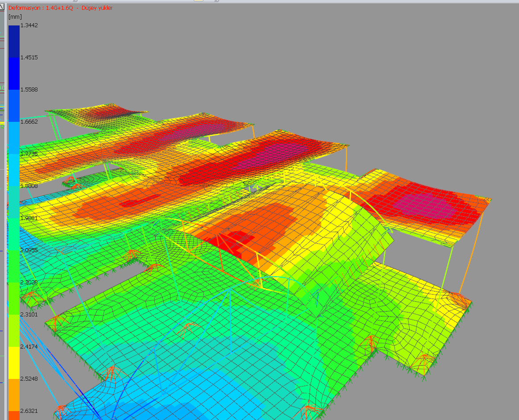The image size is (519, 420).
Task: Click the legend band between 2.3101 and 2.4174
Action: (x=14, y=330)
